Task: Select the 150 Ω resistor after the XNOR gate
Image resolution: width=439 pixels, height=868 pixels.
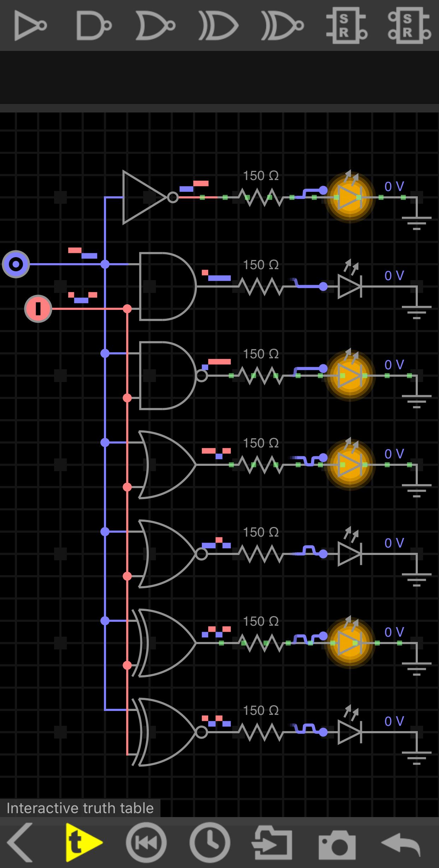Action: (x=261, y=732)
